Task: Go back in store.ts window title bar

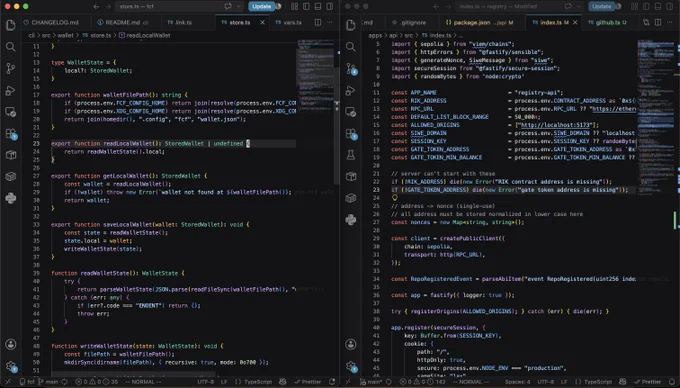Action: [96, 7]
